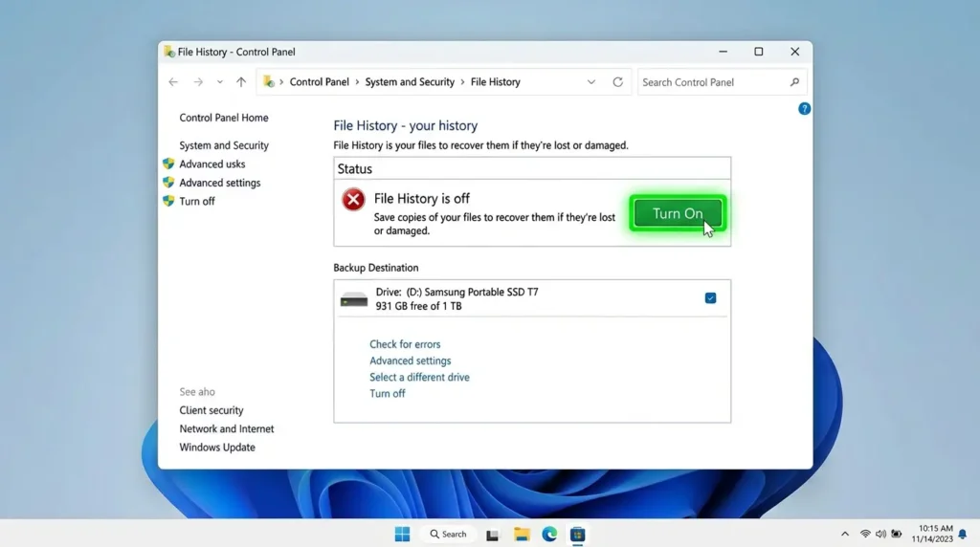Open Wi-Fi network tray icon

tap(865, 535)
